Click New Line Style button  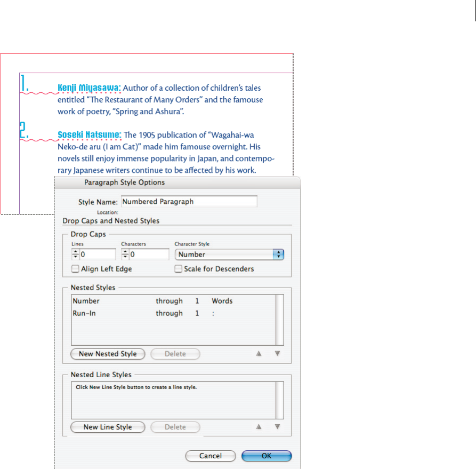pyautogui.click(x=108, y=427)
